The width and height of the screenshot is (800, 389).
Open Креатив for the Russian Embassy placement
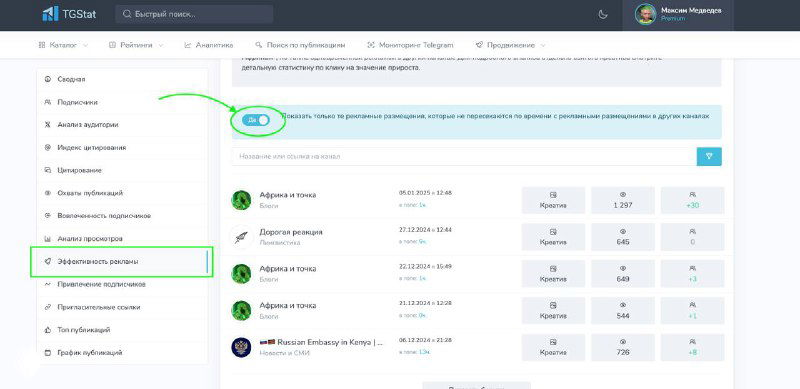pyautogui.click(x=553, y=347)
